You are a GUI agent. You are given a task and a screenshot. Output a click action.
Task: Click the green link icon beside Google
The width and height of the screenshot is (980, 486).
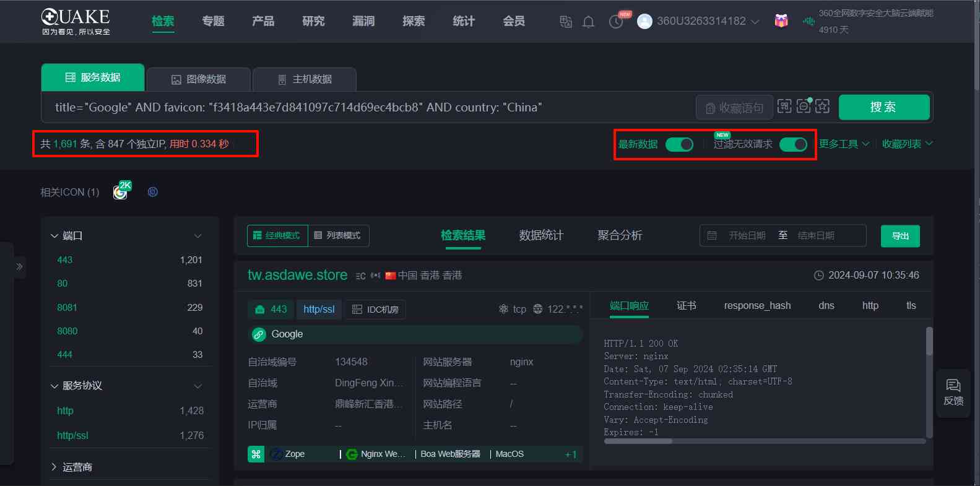point(259,334)
